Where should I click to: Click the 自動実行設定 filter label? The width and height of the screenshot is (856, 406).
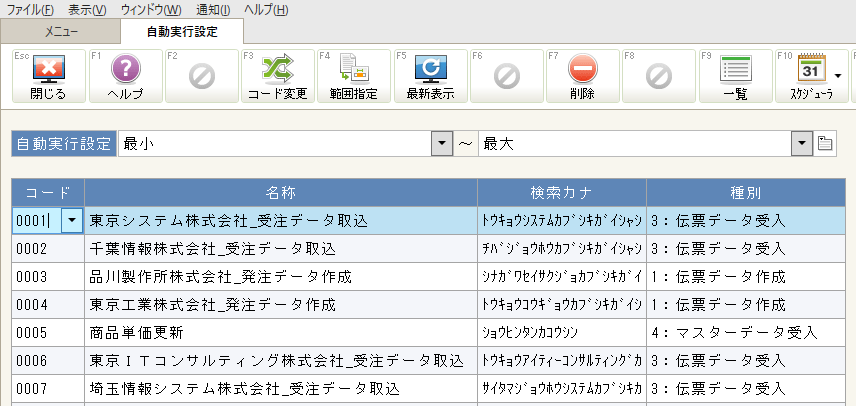(64, 144)
